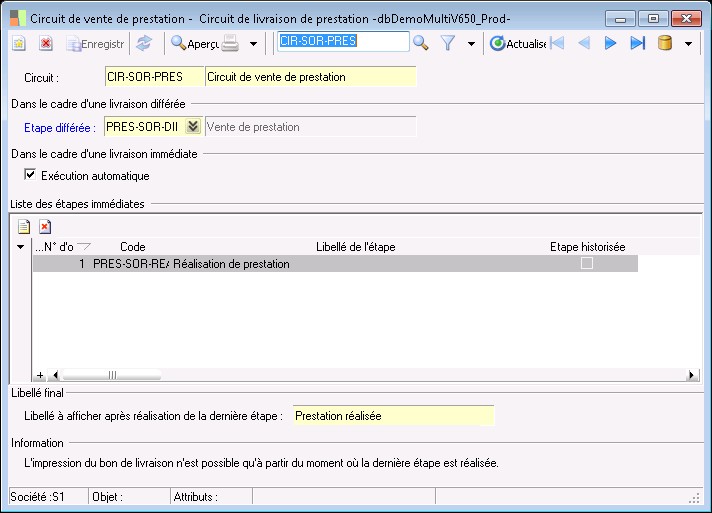Click the Etape différée blue label link
This screenshot has width=712, height=513.
point(59,128)
